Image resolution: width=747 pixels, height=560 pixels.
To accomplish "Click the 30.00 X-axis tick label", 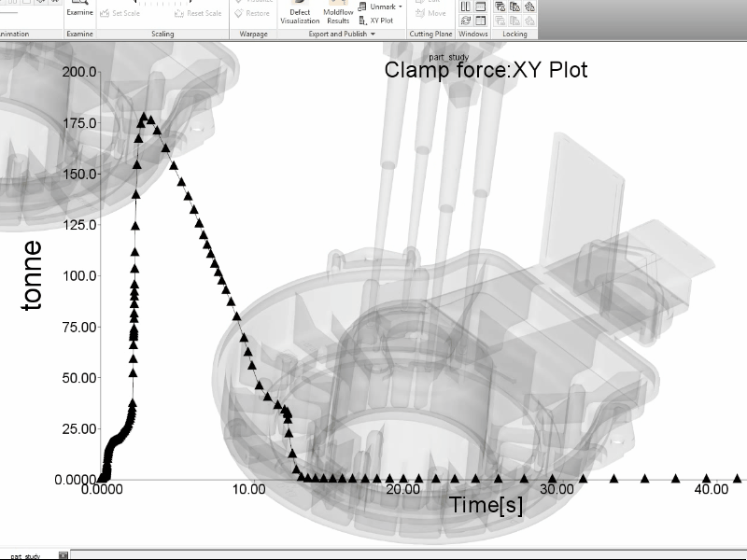I will click(x=557, y=489).
